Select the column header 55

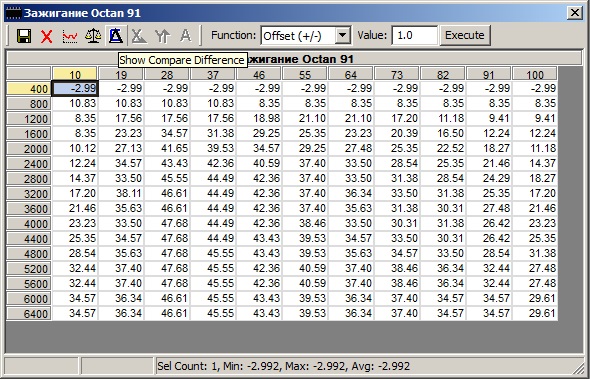[x=305, y=74]
